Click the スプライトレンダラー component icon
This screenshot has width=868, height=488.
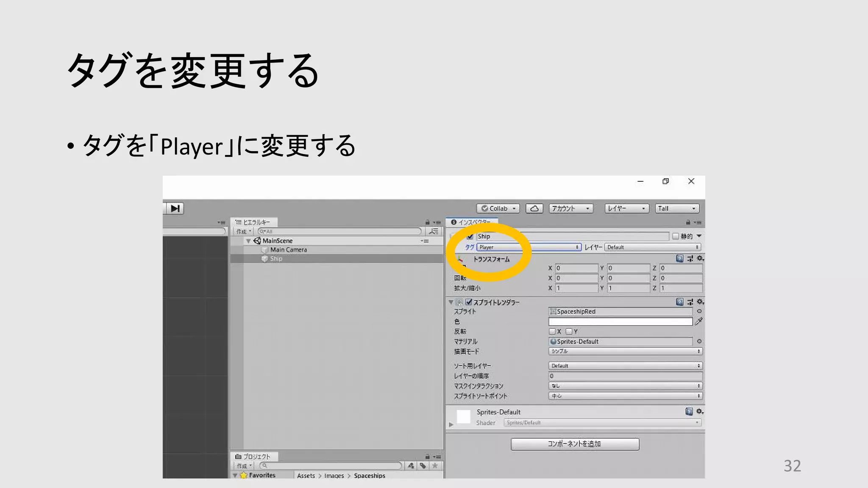(459, 302)
